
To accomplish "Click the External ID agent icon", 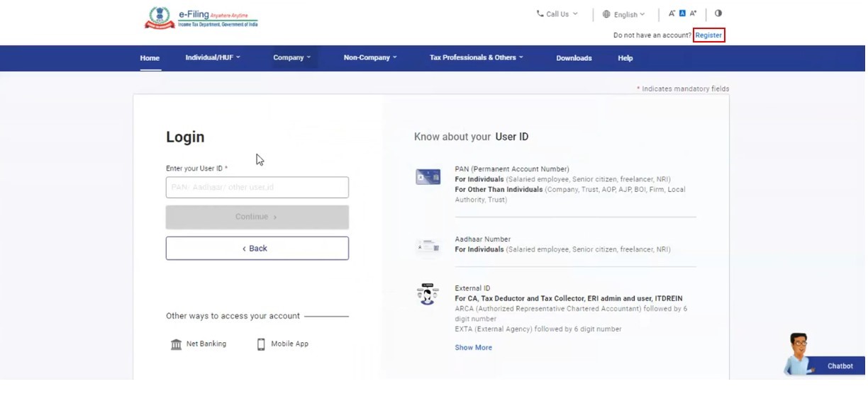I will click(x=428, y=294).
